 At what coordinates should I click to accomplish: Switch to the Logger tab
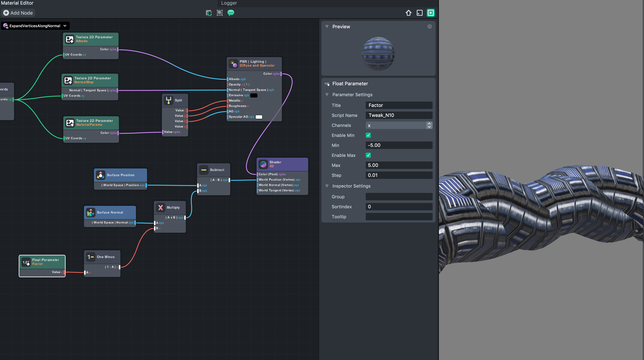point(229,3)
